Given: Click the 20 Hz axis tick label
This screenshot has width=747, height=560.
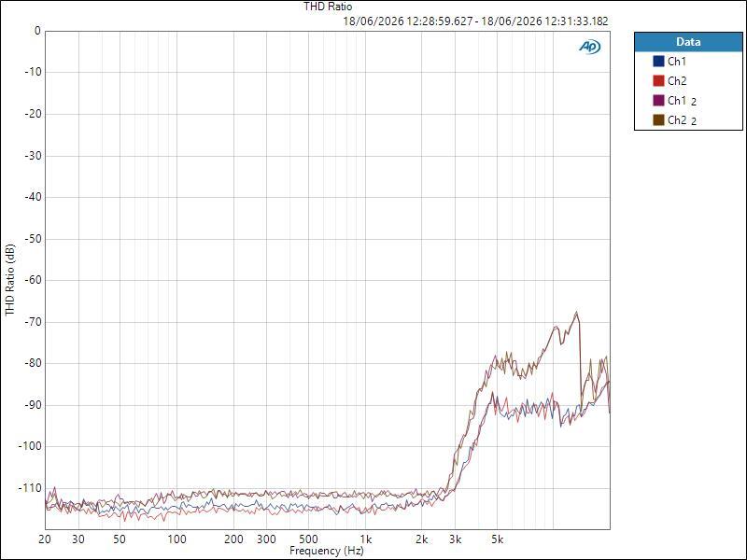Looking at the screenshot, I should (x=45, y=539).
